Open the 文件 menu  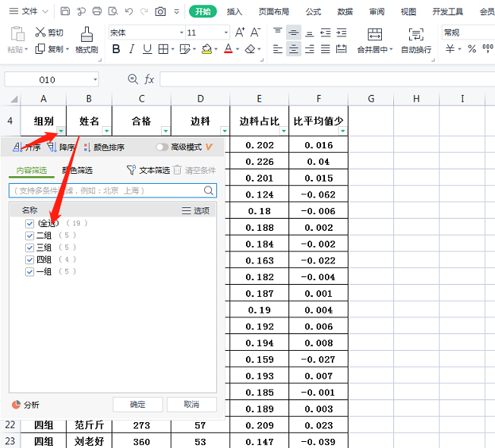(x=29, y=11)
